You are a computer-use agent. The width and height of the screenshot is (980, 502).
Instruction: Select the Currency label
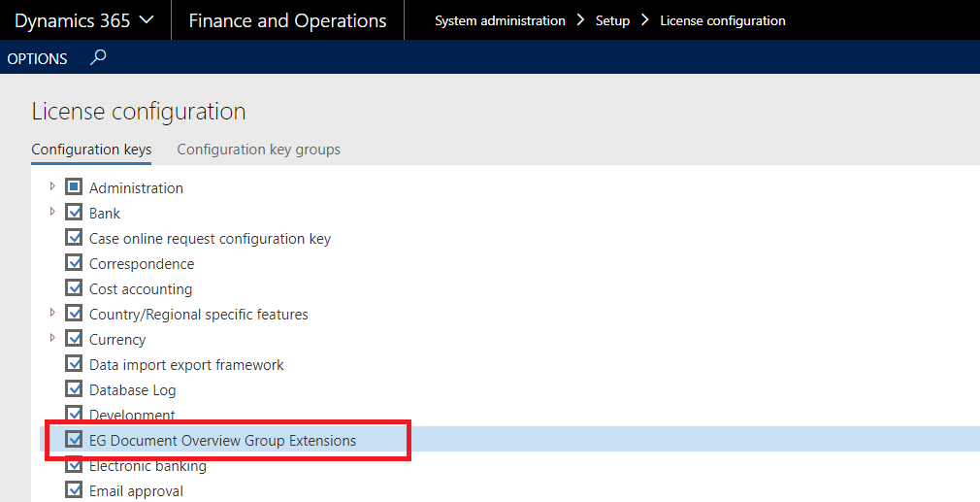(x=117, y=340)
